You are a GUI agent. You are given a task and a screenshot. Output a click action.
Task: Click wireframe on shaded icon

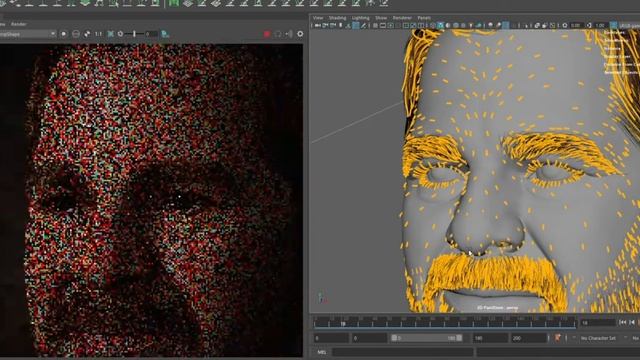(x=456, y=25)
